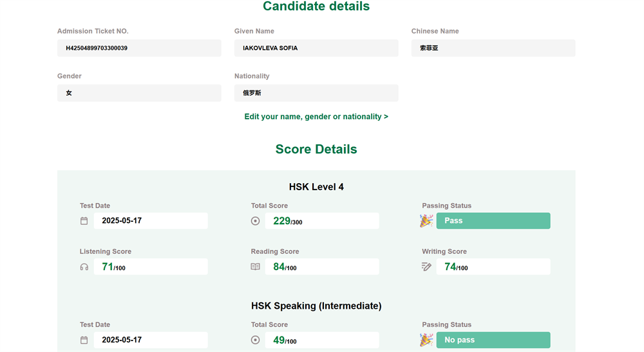Click the target icon beside the 49/100 score

pos(255,340)
